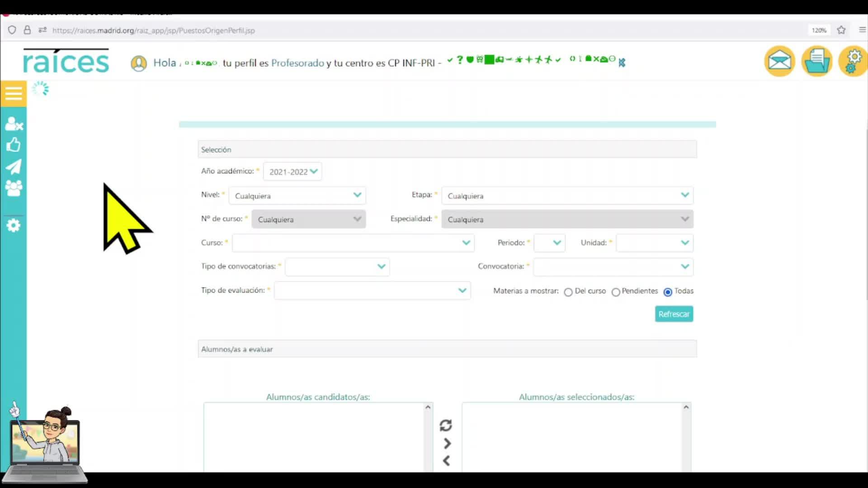Expand the Nivel dropdown
Screen dimensions: 868x488
coord(297,196)
